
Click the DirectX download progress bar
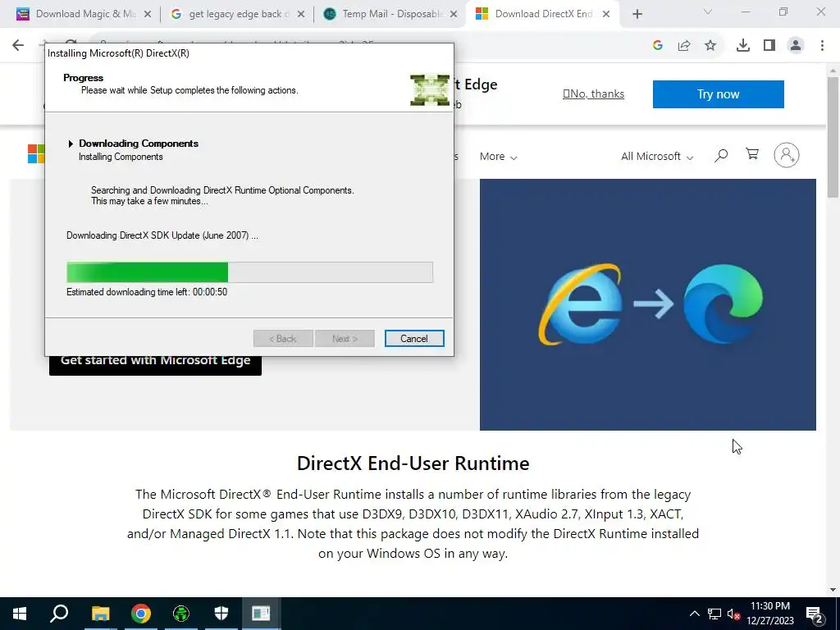249,272
